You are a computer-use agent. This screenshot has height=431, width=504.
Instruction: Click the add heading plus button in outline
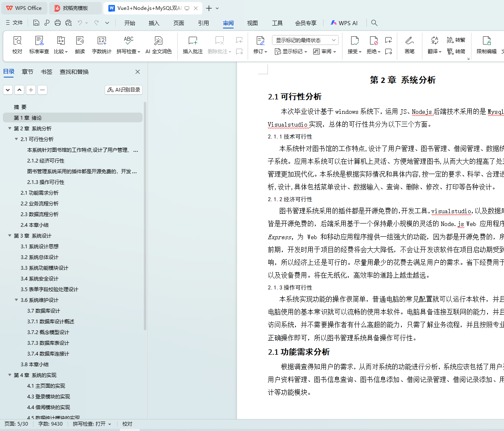point(31,90)
